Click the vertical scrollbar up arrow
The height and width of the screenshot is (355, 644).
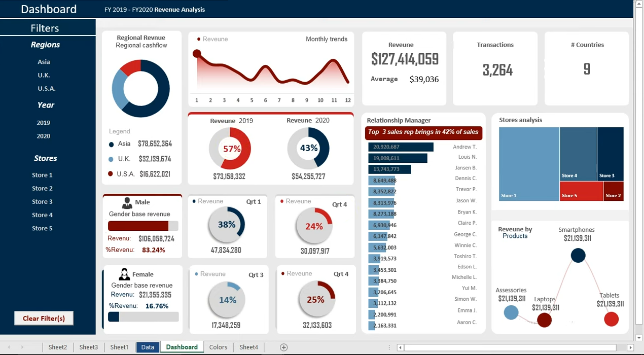coord(638,4)
